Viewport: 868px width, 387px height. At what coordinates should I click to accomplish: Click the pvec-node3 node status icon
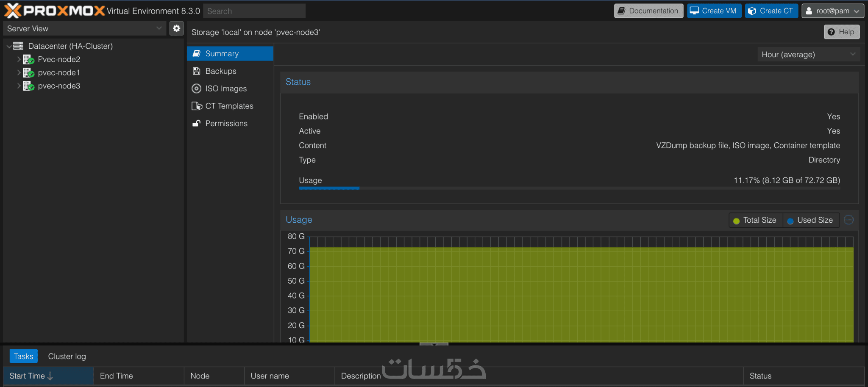[x=28, y=86]
